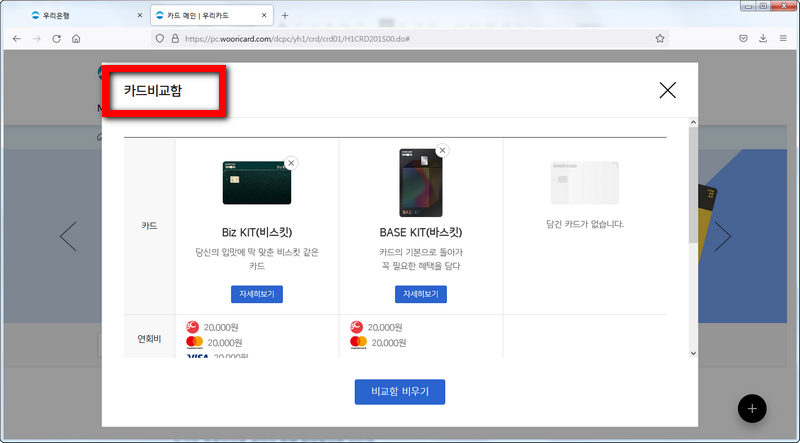Close the 카드비교함 popup
The width and height of the screenshot is (800, 443).
(x=667, y=90)
